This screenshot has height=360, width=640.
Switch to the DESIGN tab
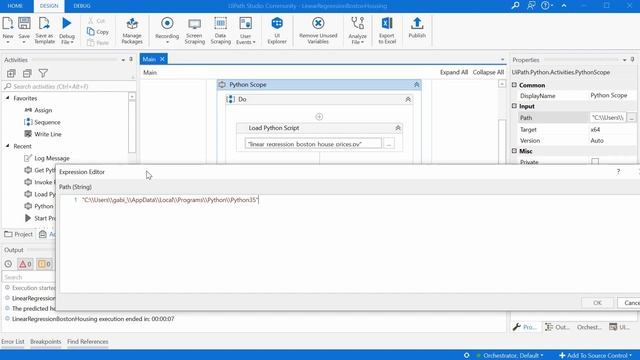pyautogui.click(x=49, y=6)
